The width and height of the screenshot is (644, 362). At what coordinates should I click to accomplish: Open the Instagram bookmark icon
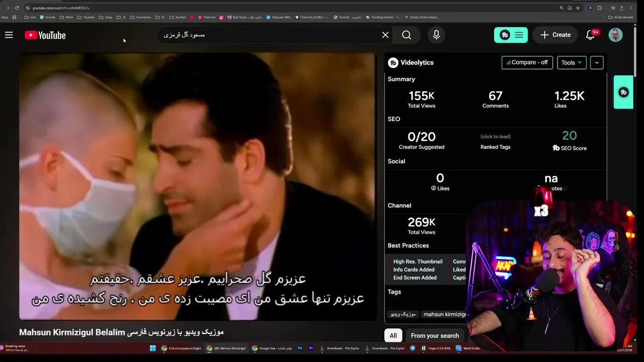tap(221, 17)
